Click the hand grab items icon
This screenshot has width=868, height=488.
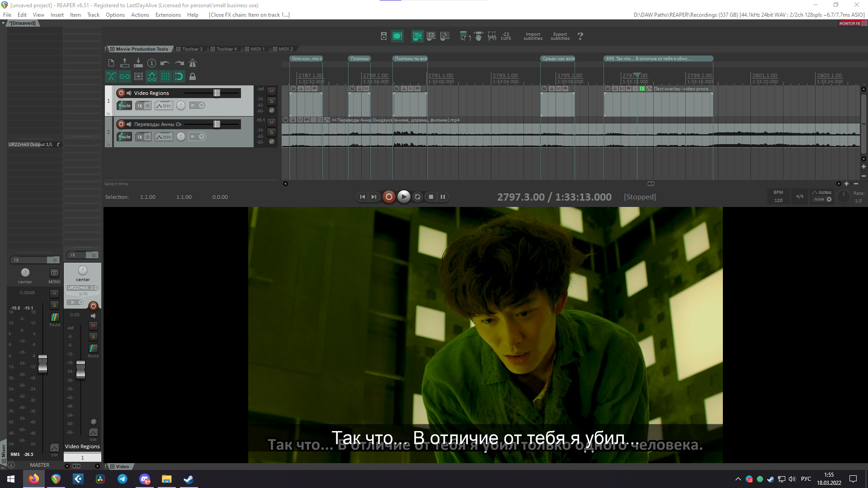point(479,36)
